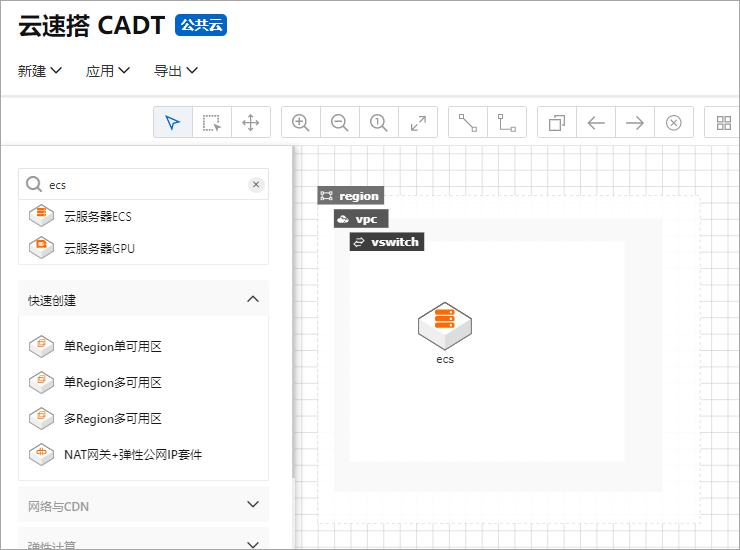Select 云服务器GPU search result
Viewport: 740px width, 550px height.
click(x=143, y=248)
